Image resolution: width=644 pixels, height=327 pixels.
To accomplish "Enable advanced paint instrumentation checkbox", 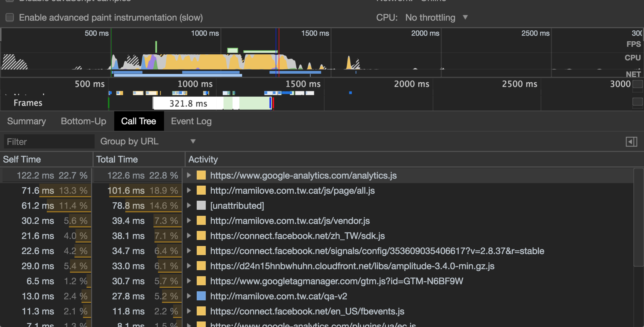I will pyautogui.click(x=10, y=18).
